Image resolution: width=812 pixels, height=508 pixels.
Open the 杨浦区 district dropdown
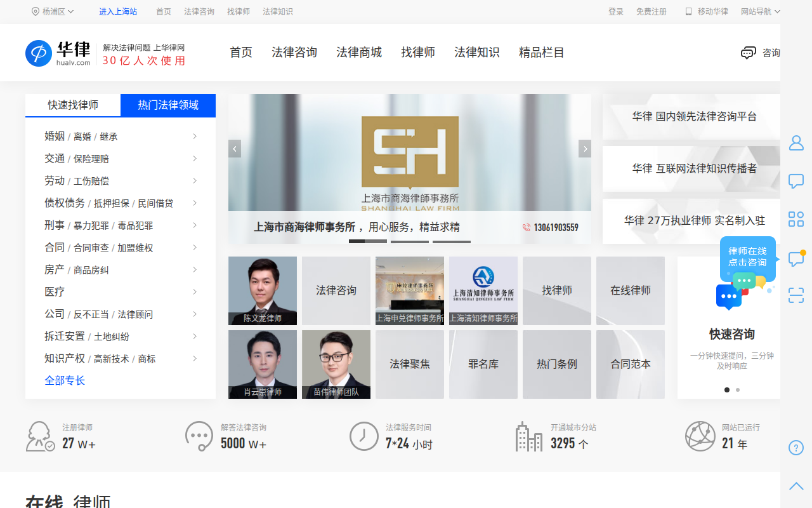point(53,11)
